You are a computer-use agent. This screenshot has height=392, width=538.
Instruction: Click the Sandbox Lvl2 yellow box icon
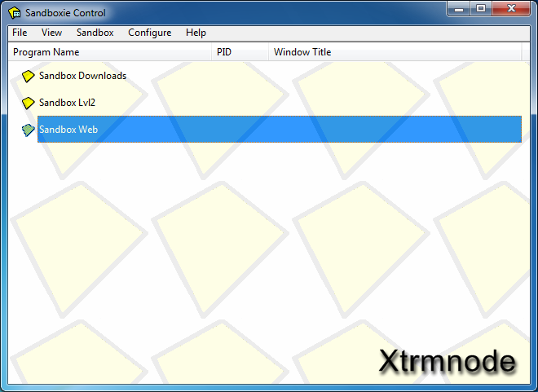point(29,103)
